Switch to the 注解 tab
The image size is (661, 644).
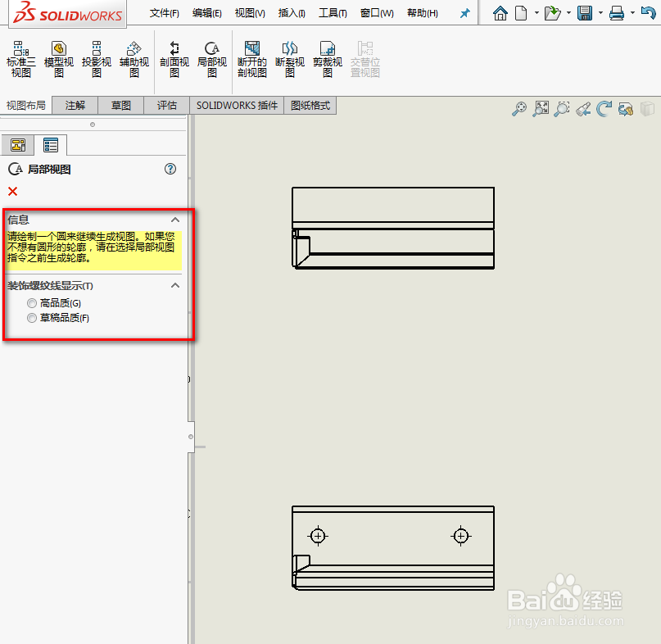click(x=74, y=105)
